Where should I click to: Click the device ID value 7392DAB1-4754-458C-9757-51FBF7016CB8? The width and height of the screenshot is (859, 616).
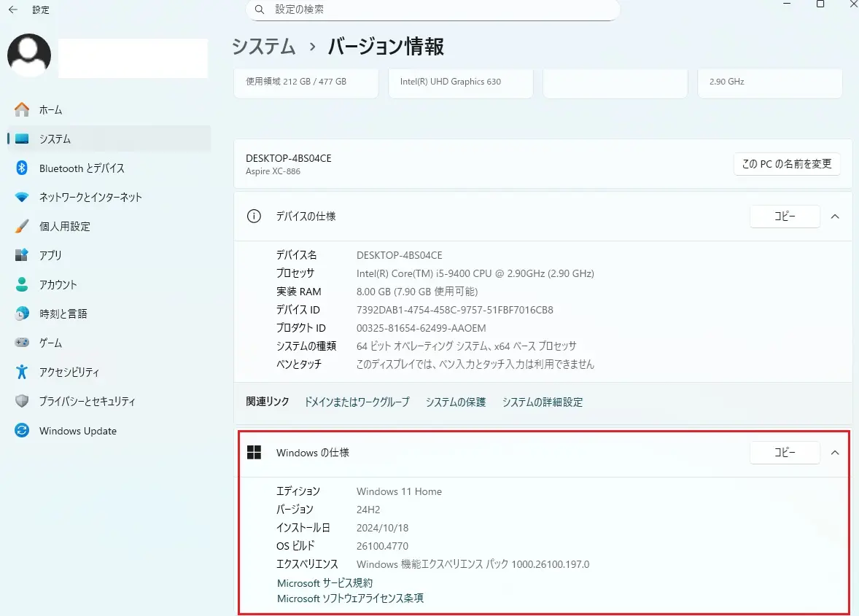(x=455, y=310)
